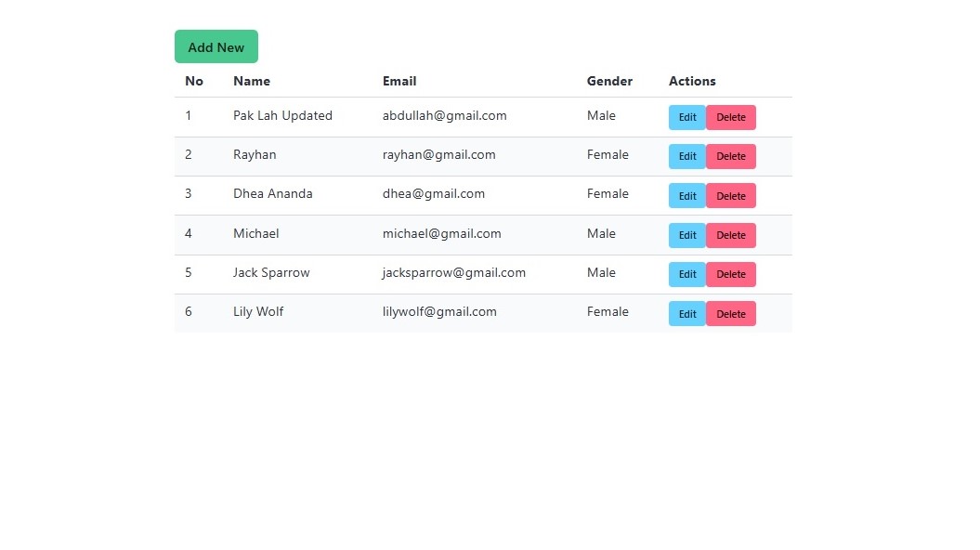The height and width of the screenshot is (550, 980).
Task: Edit the Jack Sparrow entry
Action: [687, 274]
